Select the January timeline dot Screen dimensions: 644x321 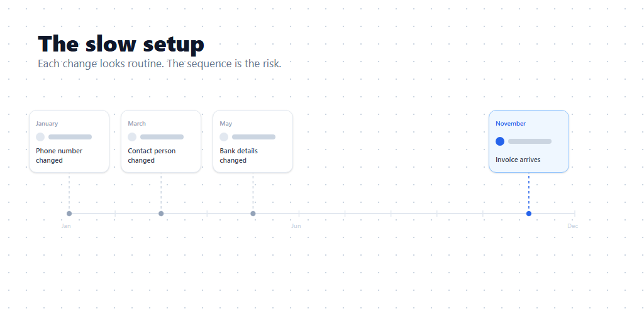69,214
